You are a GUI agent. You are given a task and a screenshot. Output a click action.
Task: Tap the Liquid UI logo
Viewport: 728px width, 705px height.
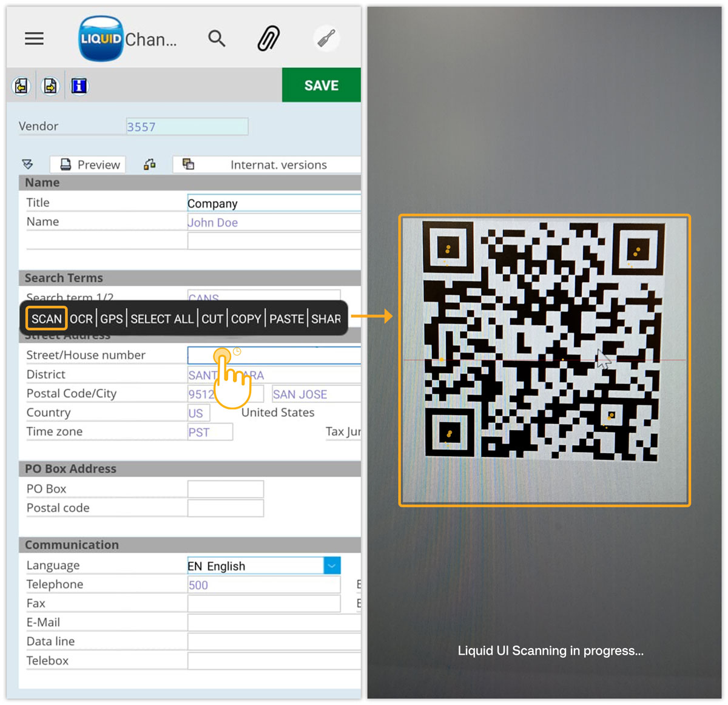point(101,39)
